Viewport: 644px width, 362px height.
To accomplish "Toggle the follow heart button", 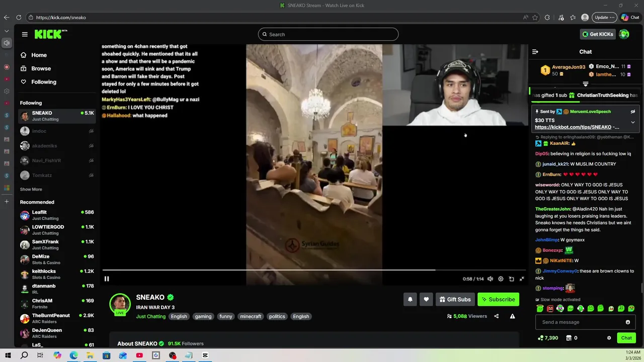I will 426,300.
